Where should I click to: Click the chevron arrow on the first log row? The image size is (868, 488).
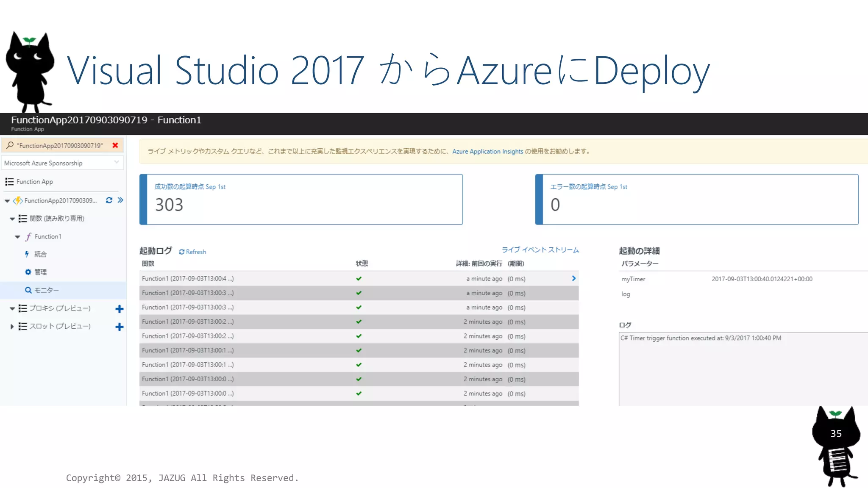pyautogui.click(x=573, y=278)
